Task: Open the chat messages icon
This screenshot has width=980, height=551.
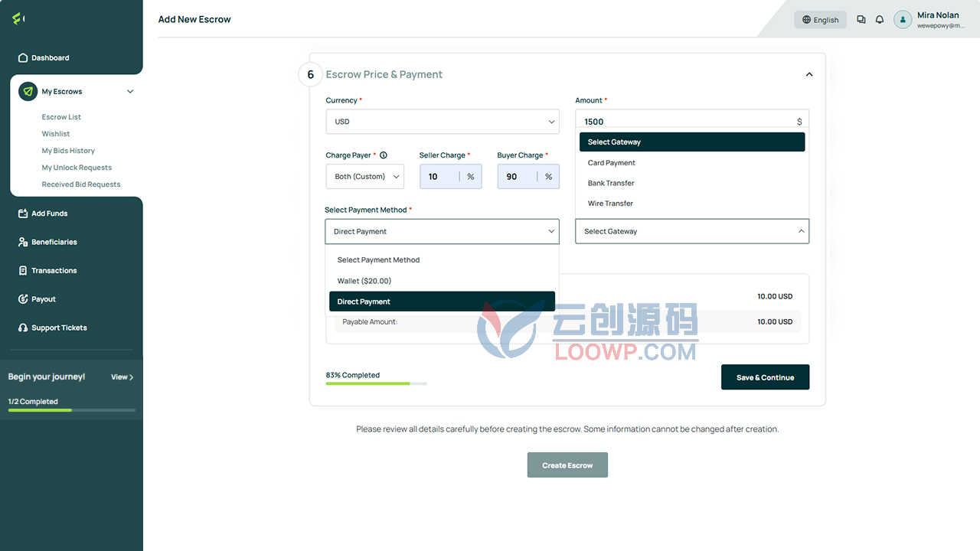Action: [861, 20]
